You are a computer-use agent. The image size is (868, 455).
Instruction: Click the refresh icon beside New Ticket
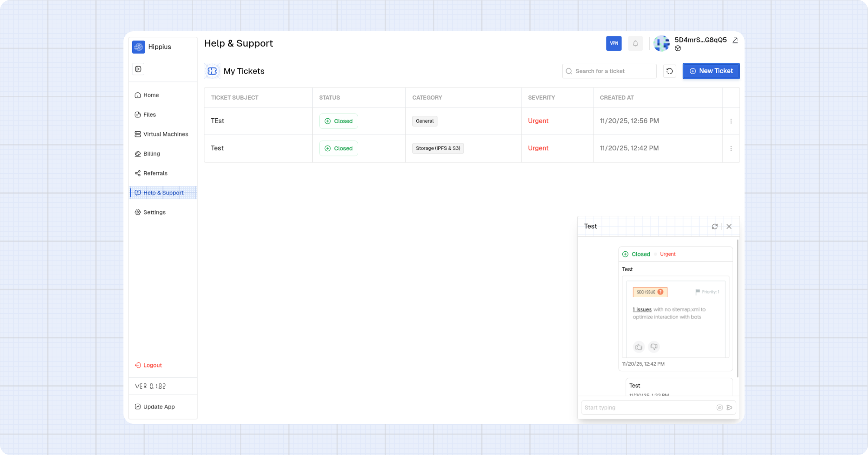coord(669,71)
